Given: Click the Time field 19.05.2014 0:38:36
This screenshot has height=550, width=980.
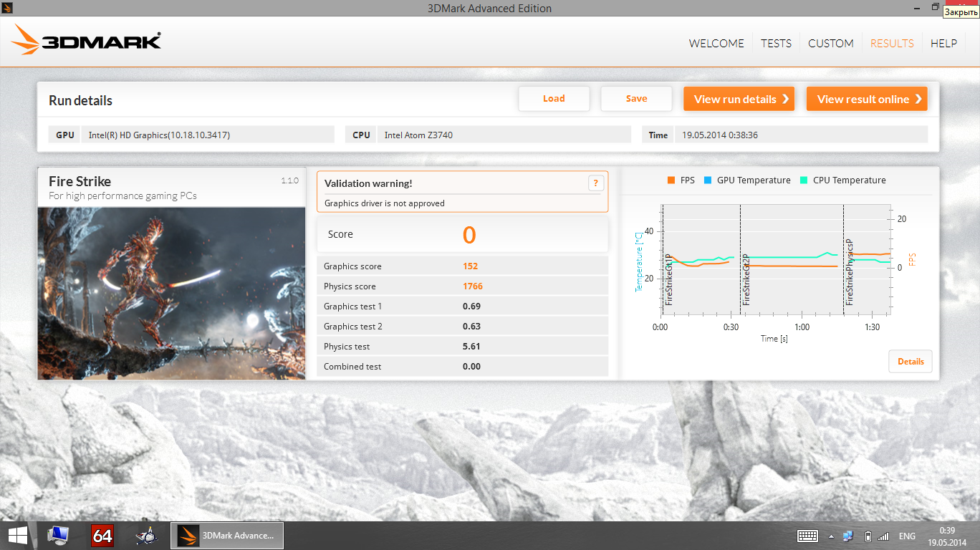Looking at the screenshot, I should (801, 135).
